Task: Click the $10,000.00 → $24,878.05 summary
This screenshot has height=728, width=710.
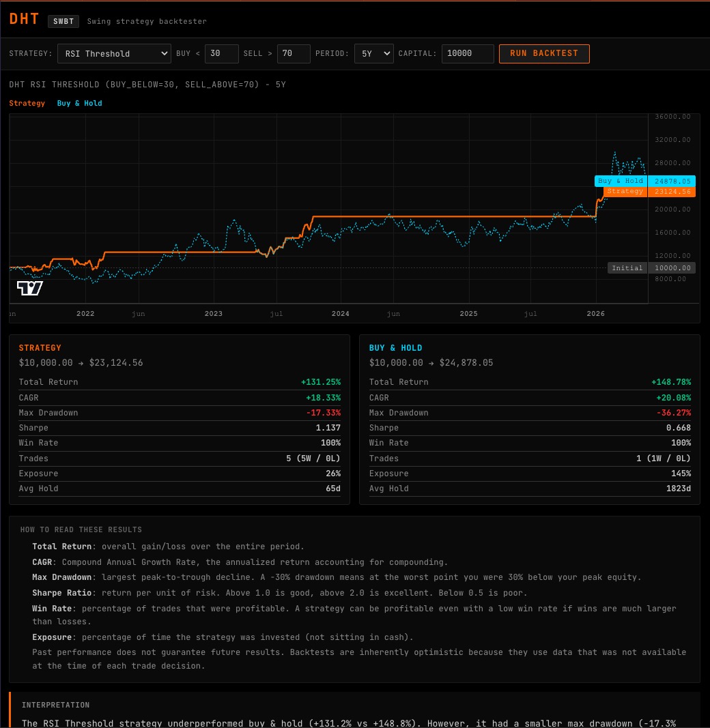Action: click(x=431, y=362)
